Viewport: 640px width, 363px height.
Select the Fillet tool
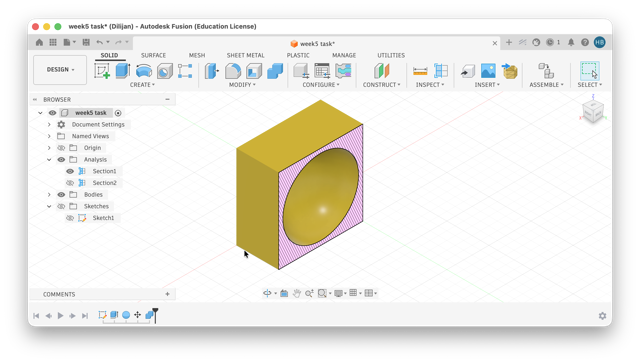click(233, 71)
